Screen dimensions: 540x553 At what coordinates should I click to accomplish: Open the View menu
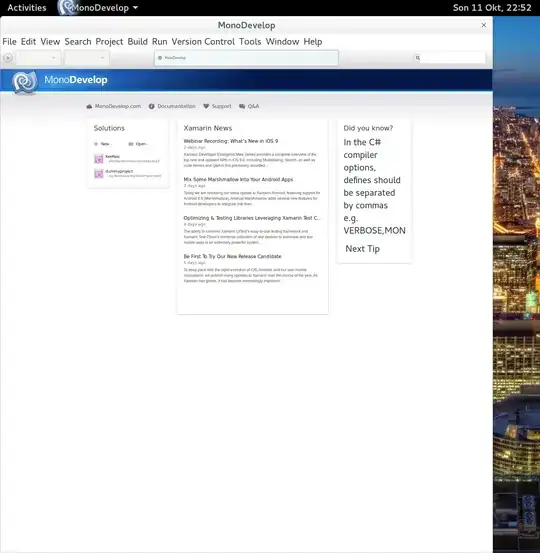click(x=50, y=42)
